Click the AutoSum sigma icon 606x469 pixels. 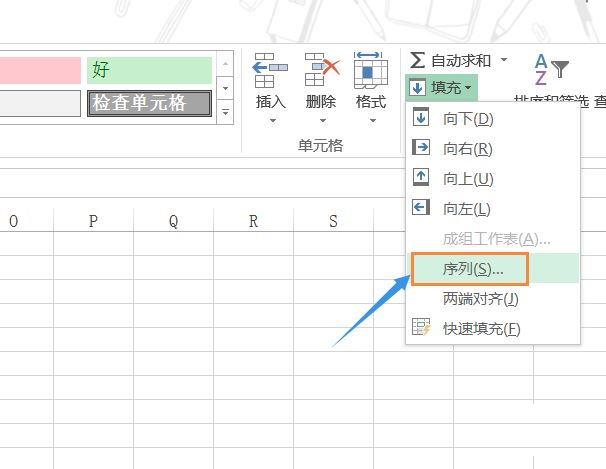pyautogui.click(x=419, y=61)
